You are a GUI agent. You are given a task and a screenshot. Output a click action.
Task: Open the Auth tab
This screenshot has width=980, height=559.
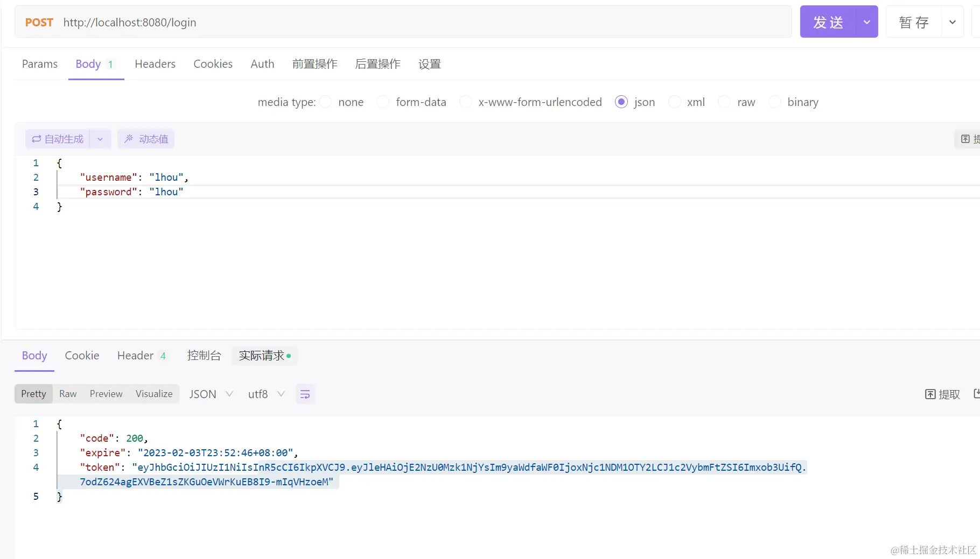262,64
